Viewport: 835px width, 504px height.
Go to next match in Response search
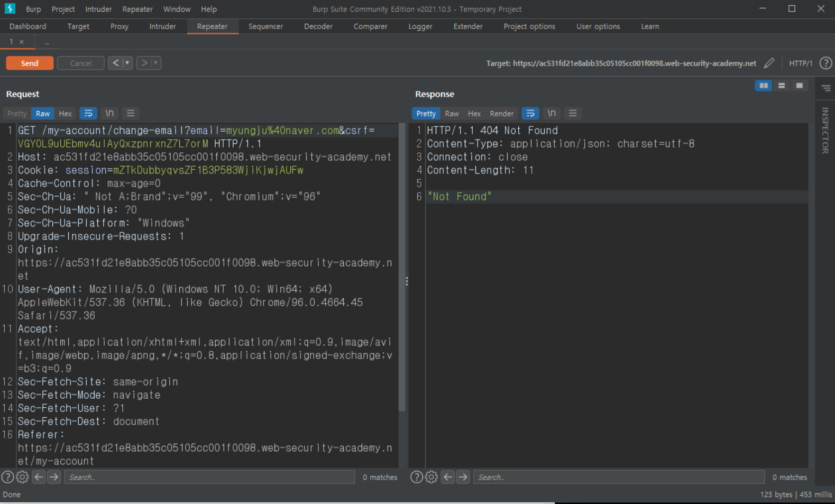[463, 477]
